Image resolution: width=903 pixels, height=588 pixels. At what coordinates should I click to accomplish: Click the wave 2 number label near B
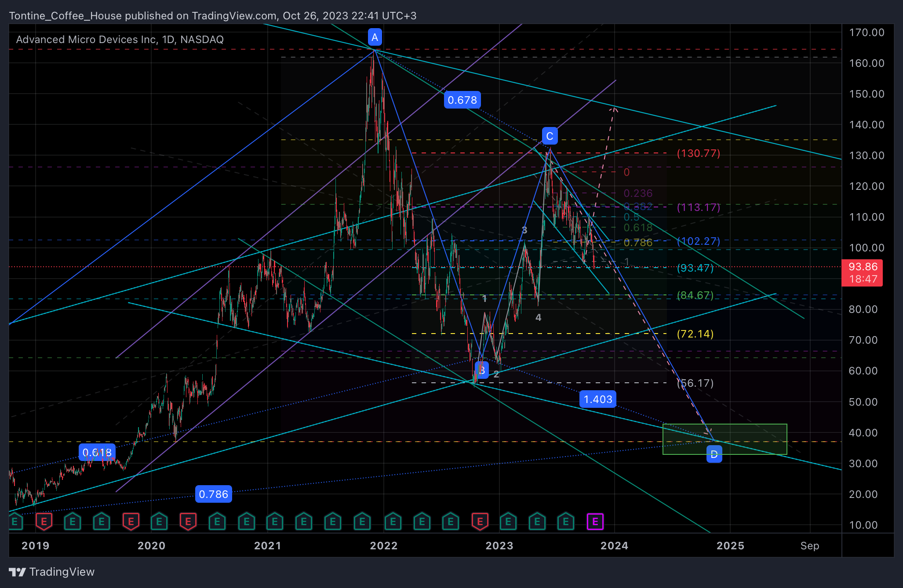(x=496, y=374)
